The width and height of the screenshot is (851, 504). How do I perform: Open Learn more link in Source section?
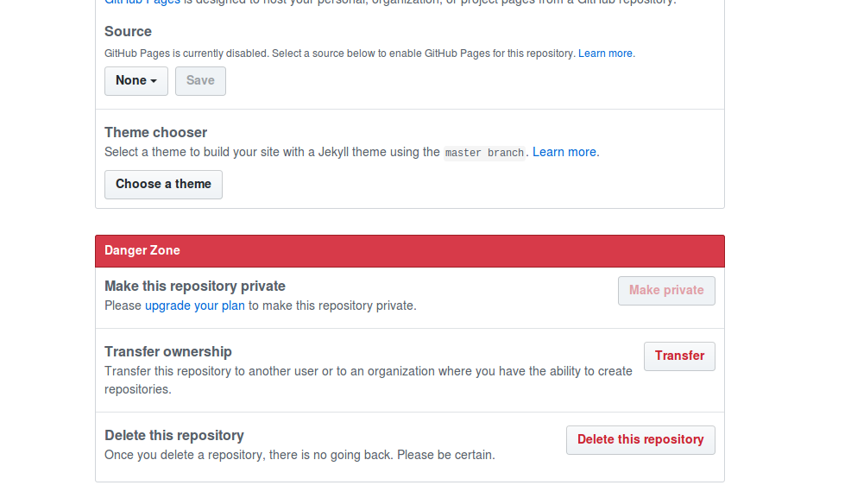(605, 54)
